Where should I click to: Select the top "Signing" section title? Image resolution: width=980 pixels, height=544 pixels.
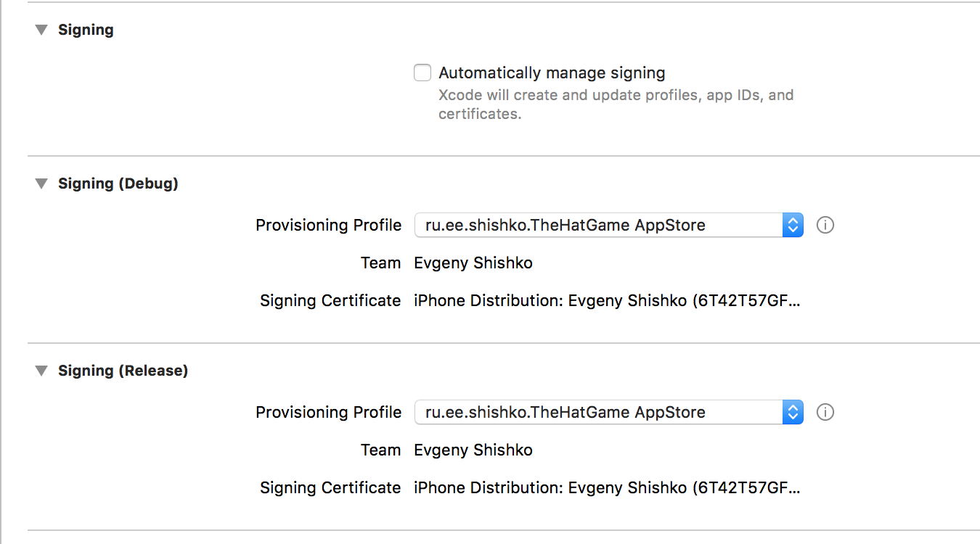86,30
